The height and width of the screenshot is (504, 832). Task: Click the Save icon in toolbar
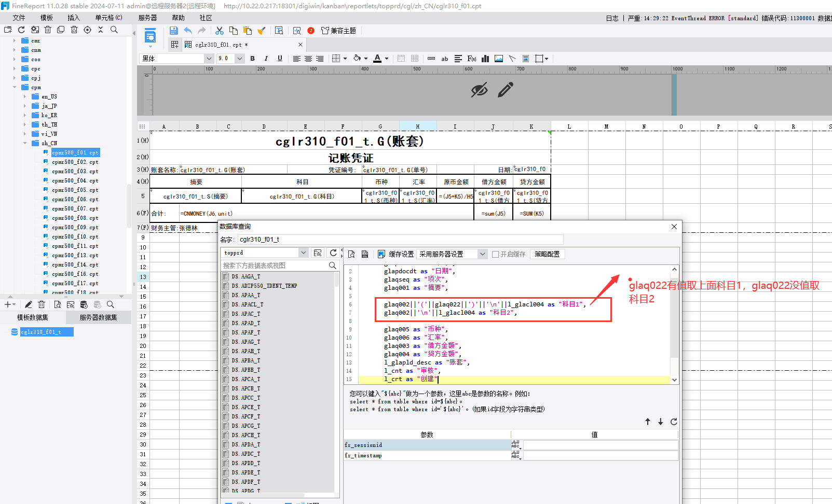tap(173, 31)
